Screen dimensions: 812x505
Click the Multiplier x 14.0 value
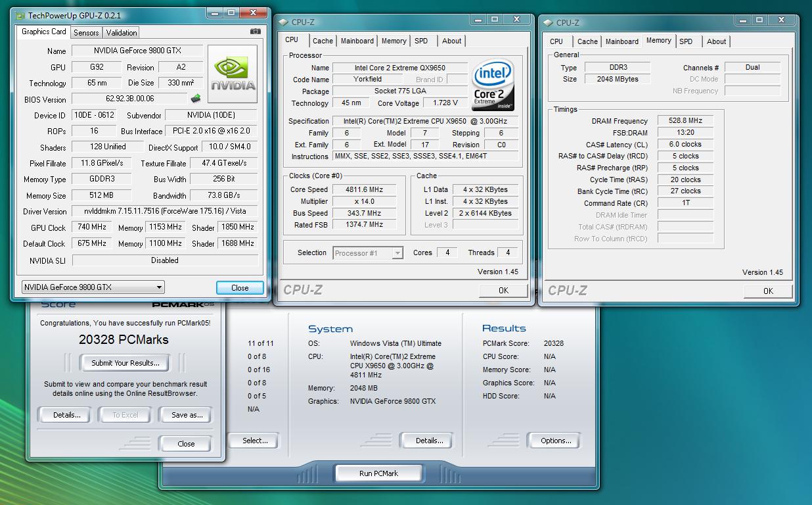[365, 201]
